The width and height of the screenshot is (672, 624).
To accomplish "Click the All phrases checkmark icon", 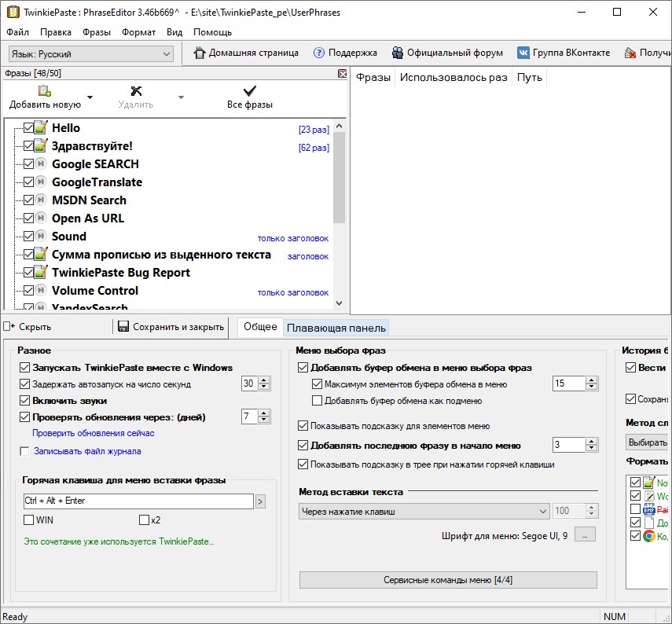I will [249, 91].
